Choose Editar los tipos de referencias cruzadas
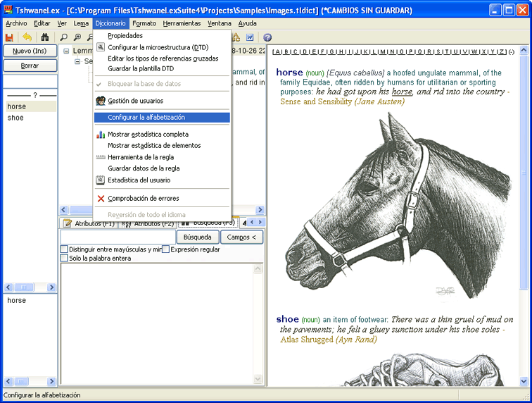 click(x=162, y=58)
